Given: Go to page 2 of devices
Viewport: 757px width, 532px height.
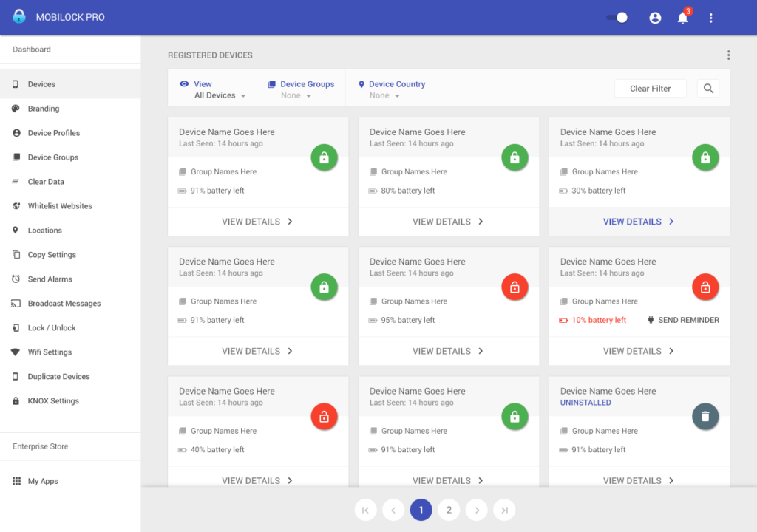Looking at the screenshot, I should pyautogui.click(x=449, y=510).
